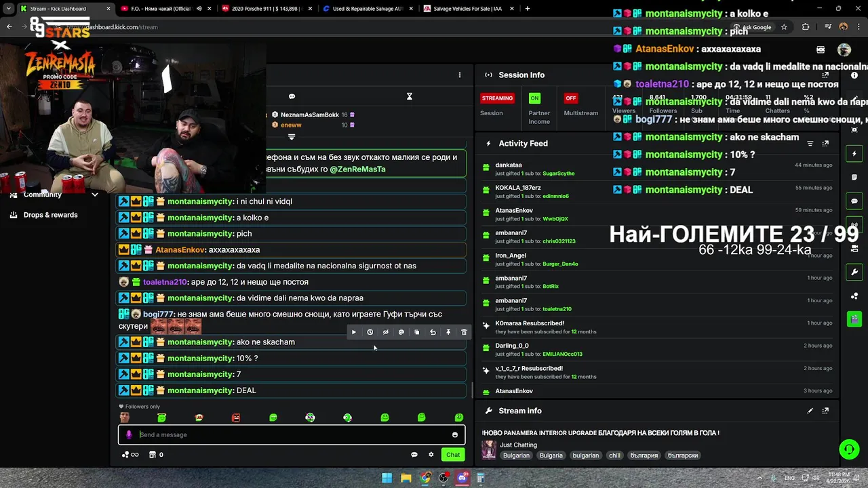Click the green clip icon in right sidebar

coord(854,319)
